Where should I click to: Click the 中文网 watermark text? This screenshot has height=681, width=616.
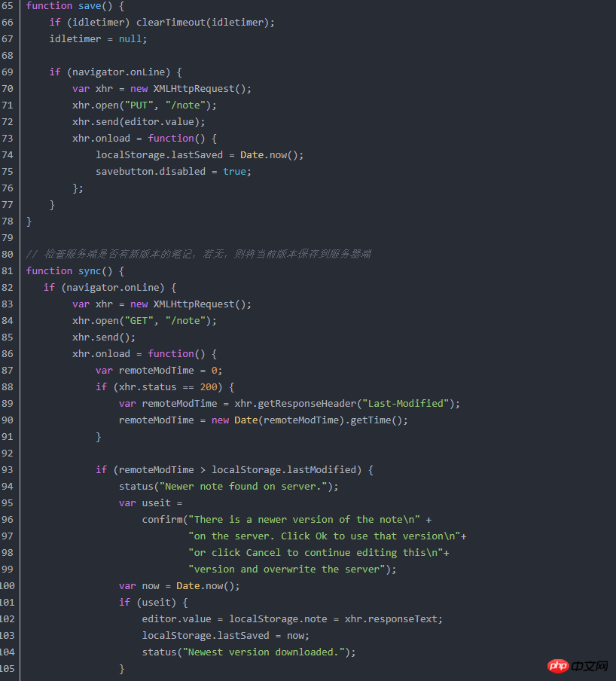click(x=590, y=666)
